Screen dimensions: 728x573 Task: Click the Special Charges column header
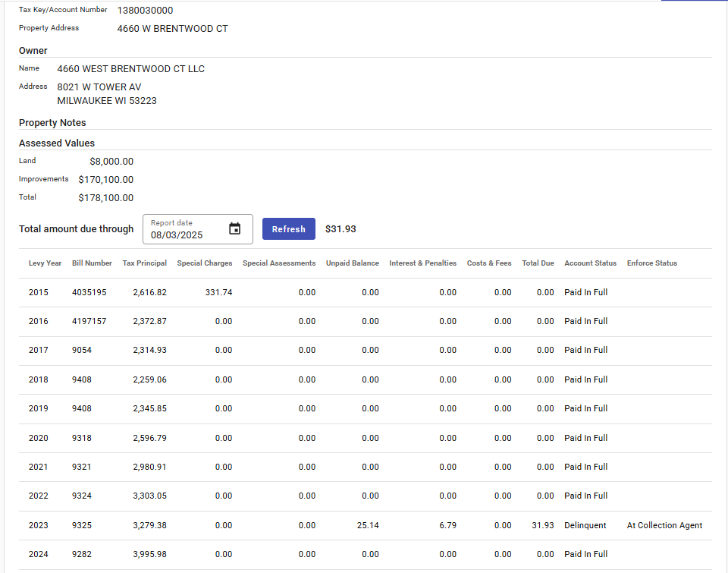click(205, 263)
